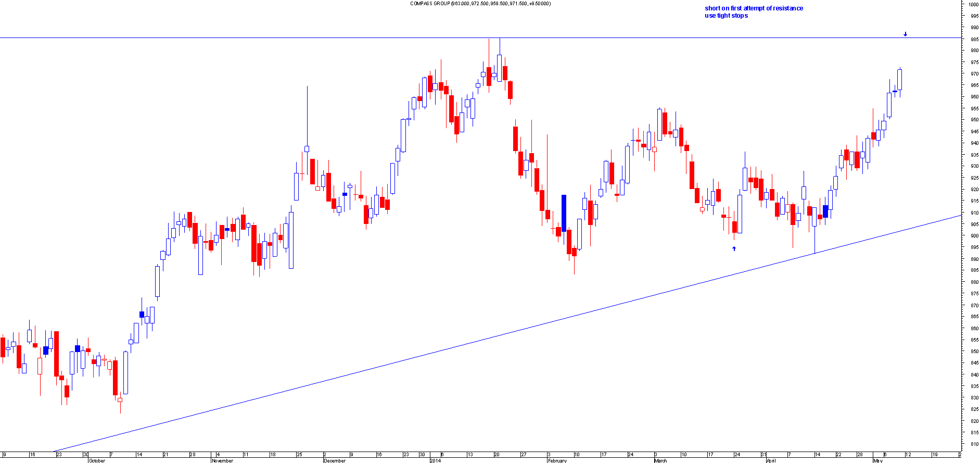
Task: Click the blue down arrow above resistance line
Action: [905, 34]
